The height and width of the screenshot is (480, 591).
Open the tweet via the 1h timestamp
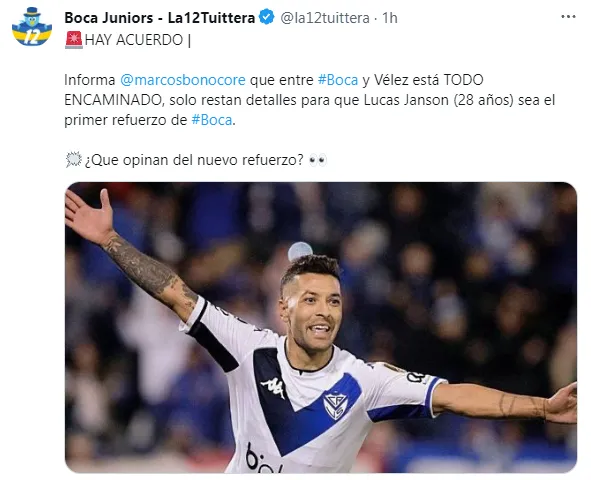tap(390, 18)
